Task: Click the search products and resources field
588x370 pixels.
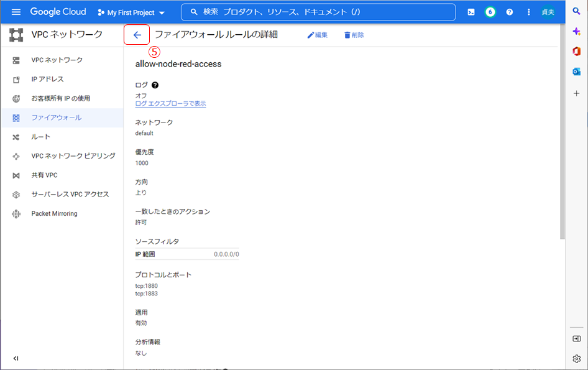Action: click(x=318, y=12)
